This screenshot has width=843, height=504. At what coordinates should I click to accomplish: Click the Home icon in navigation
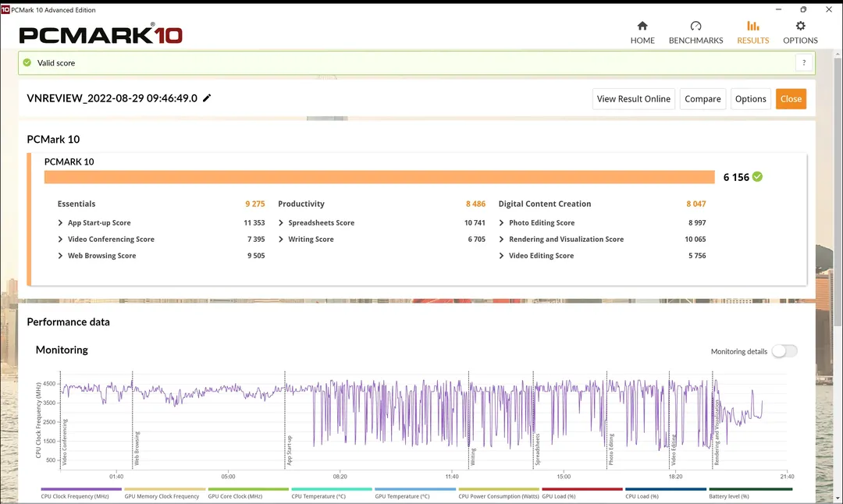[642, 27]
